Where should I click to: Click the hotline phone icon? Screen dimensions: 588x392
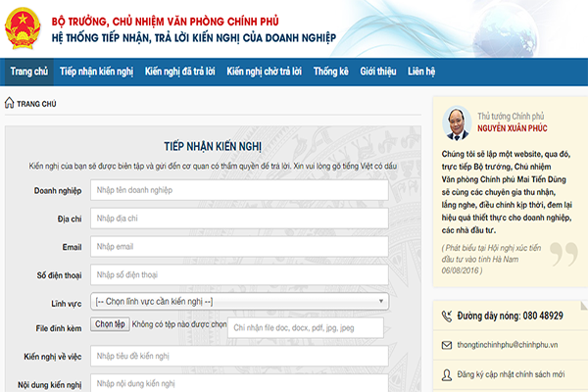(447, 316)
